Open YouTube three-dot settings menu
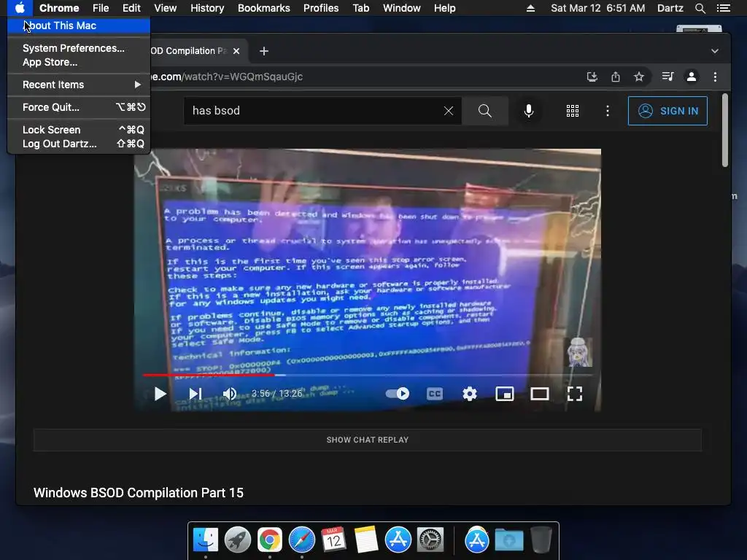The image size is (747, 560). point(607,111)
